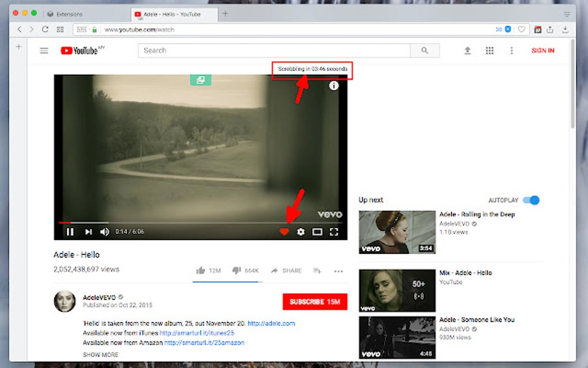
Task: Mute the video volume
Action: point(105,231)
